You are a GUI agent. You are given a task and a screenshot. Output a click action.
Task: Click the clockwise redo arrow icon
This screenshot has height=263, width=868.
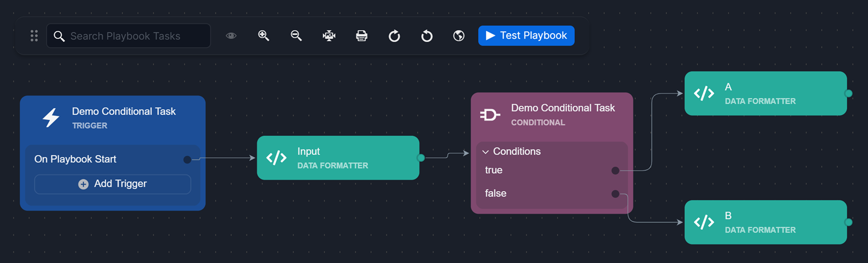click(394, 36)
